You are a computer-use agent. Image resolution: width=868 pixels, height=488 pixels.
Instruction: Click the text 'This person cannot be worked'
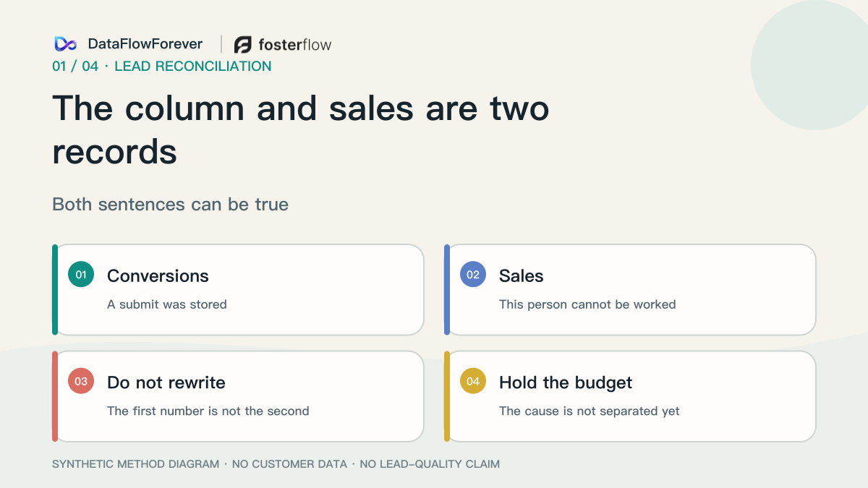[587, 304]
